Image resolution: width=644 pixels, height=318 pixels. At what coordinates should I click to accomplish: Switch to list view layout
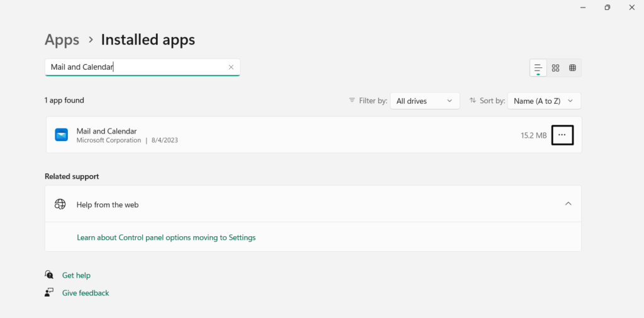coord(538,68)
